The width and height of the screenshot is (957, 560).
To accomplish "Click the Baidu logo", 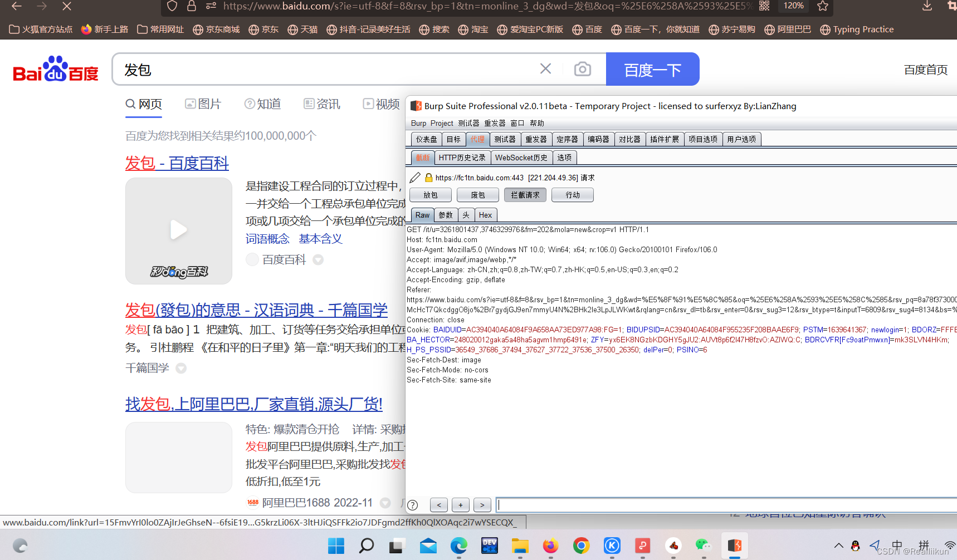I will click(x=55, y=69).
